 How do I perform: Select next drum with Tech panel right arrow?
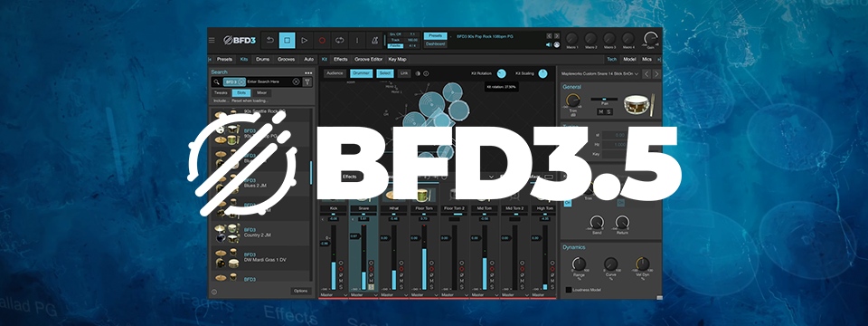[656, 73]
